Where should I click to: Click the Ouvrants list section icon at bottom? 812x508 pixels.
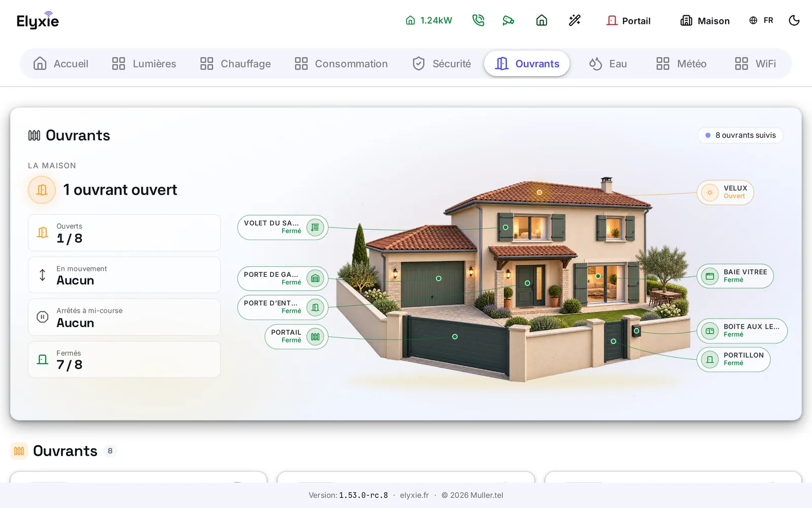point(19,451)
